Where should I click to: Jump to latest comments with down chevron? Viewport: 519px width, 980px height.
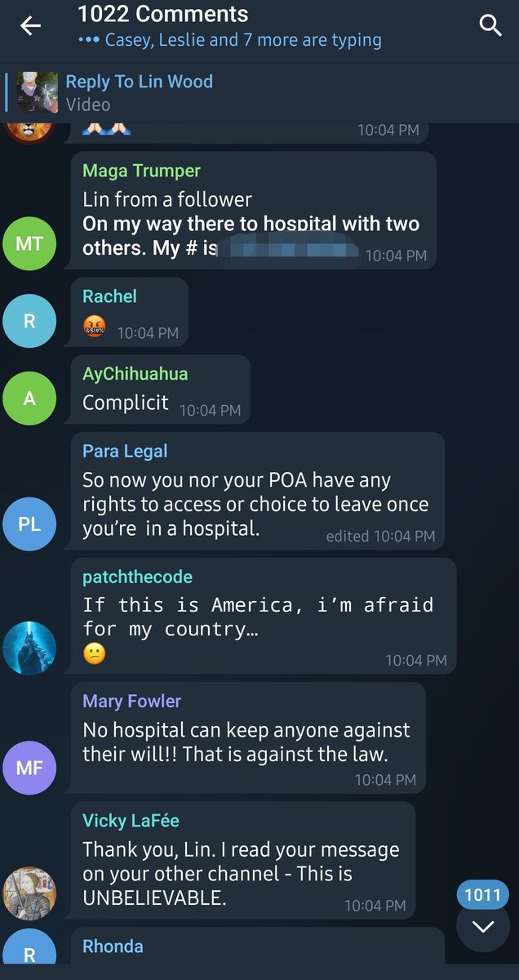[x=483, y=926]
